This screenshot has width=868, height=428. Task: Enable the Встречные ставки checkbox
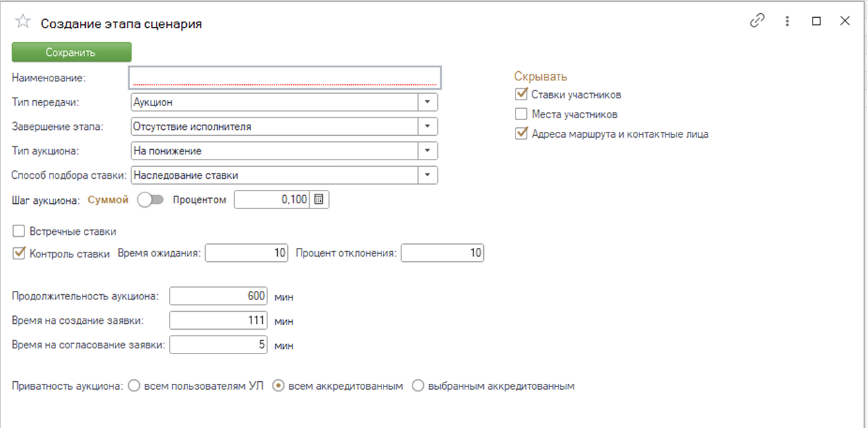[18, 231]
